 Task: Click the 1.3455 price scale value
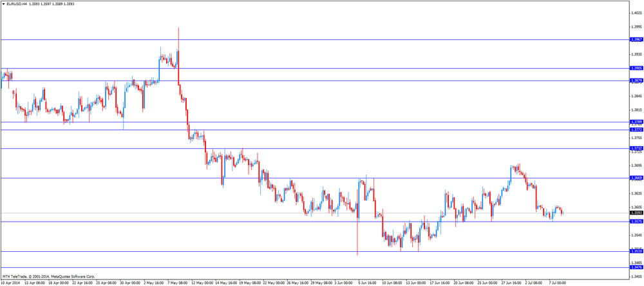pos(637,276)
